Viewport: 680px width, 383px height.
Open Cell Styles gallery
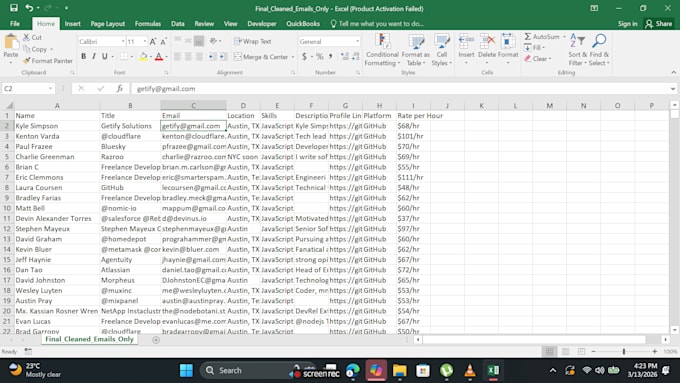tap(442, 49)
